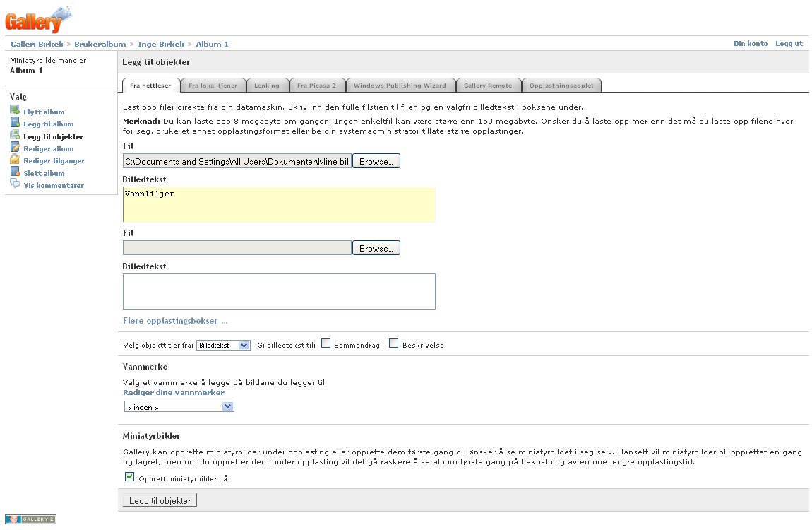The image size is (812, 530).
Task: Click the Gallery logo at top left
Action: pos(38,19)
